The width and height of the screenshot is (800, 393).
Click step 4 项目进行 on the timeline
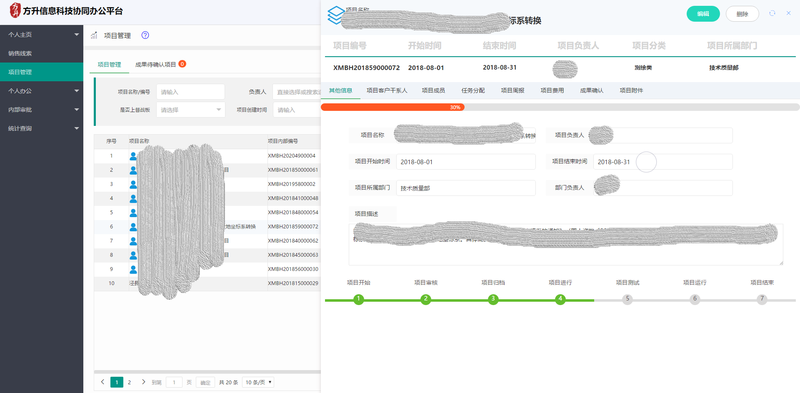point(560,299)
